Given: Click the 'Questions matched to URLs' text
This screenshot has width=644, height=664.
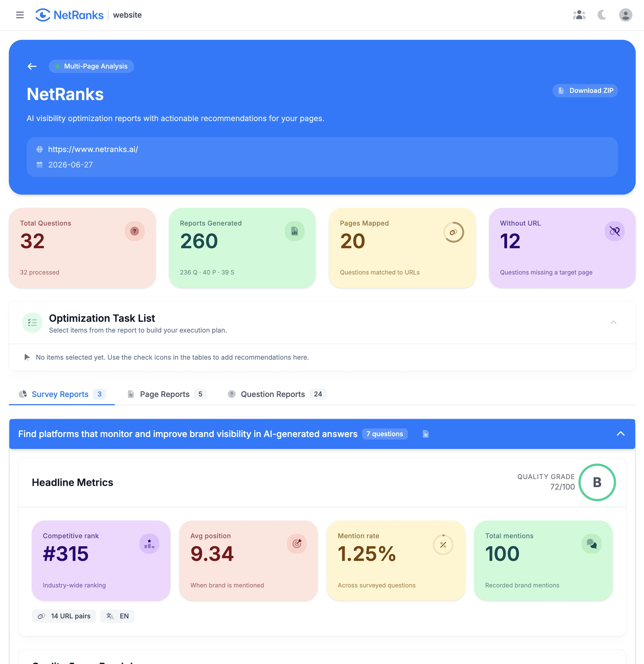Looking at the screenshot, I should [380, 272].
